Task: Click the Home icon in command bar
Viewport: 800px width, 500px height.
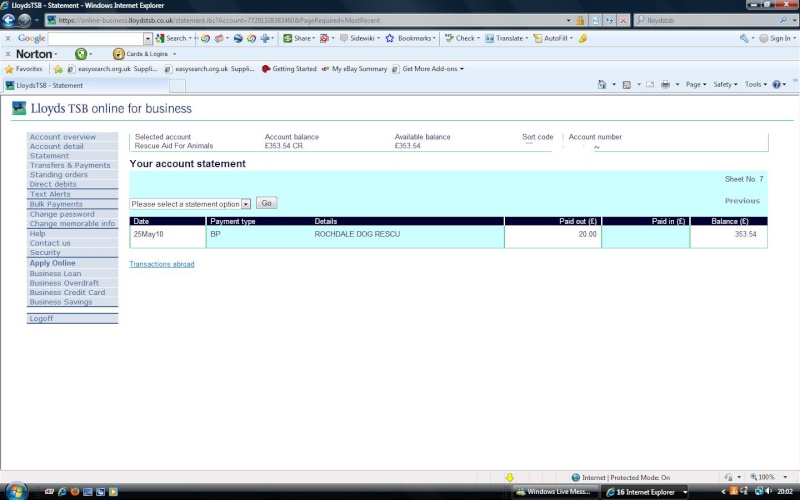Action: 602,85
